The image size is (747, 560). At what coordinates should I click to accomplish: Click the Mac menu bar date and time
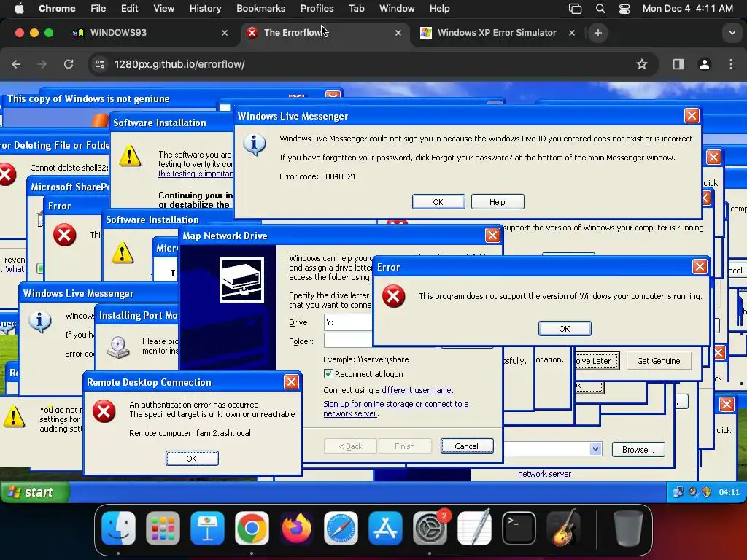coord(687,8)
